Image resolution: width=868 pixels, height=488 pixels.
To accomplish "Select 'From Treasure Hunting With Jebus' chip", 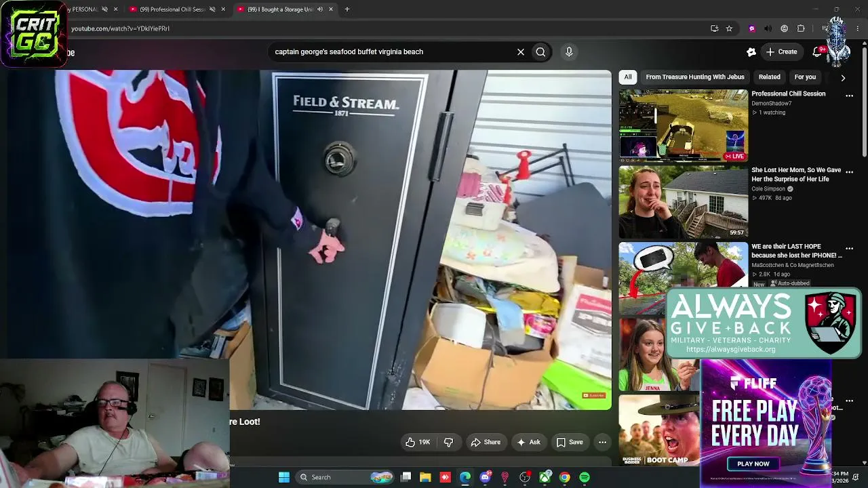I will click(x=695, y=77).
